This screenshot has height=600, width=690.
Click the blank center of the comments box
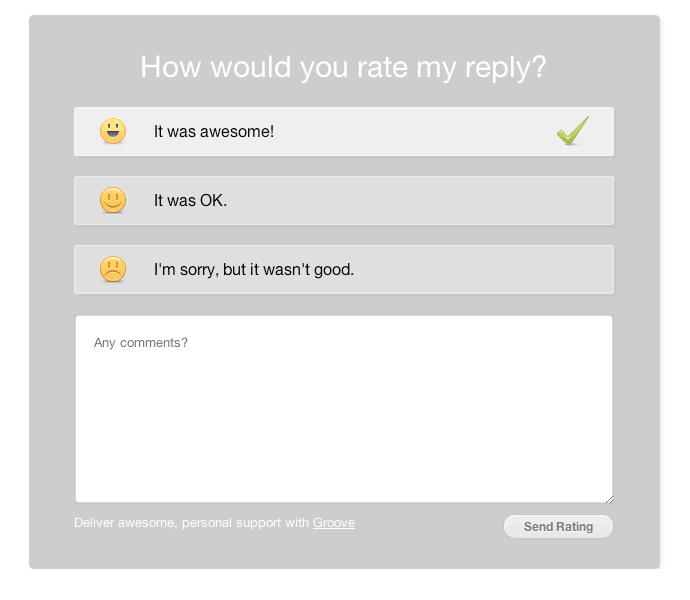coord(344,410)
